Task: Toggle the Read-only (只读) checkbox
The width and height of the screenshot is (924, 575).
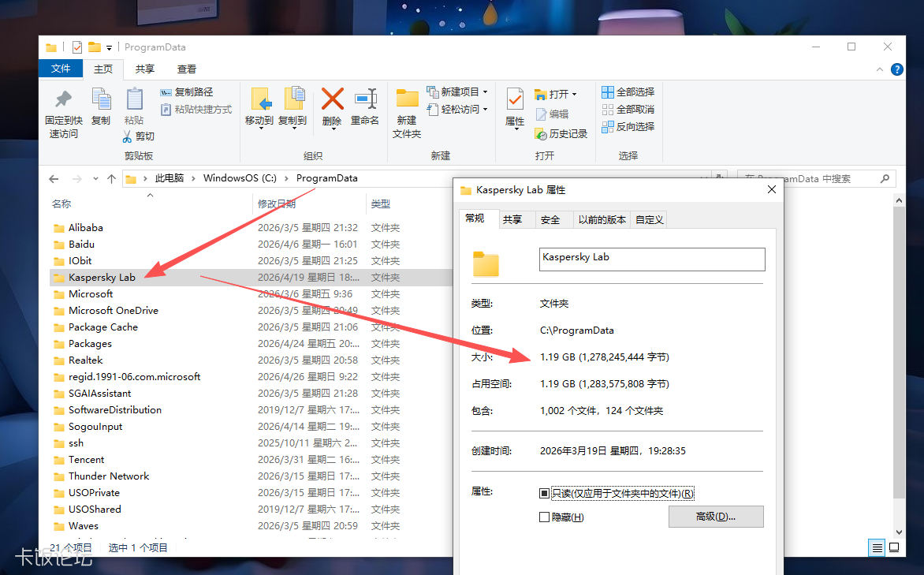Action: [x=544, y=493]
